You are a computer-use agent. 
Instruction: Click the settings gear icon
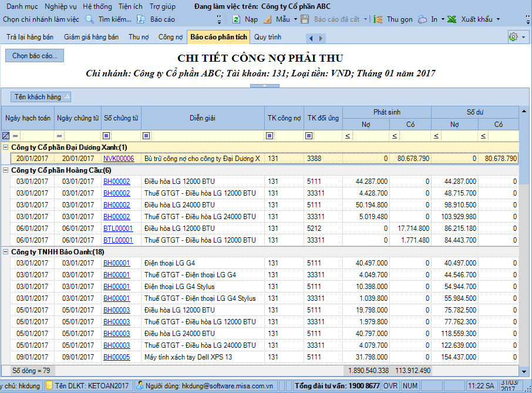(513, 37)
